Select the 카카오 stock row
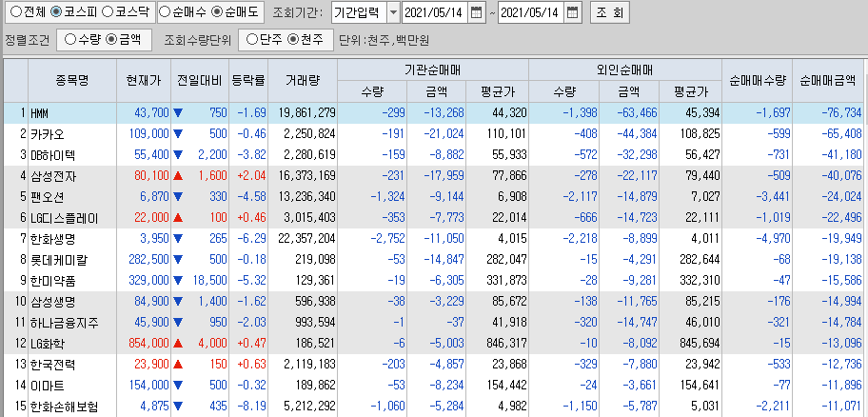The height and width of the screenshot is (417, 868). click(434, 134)
